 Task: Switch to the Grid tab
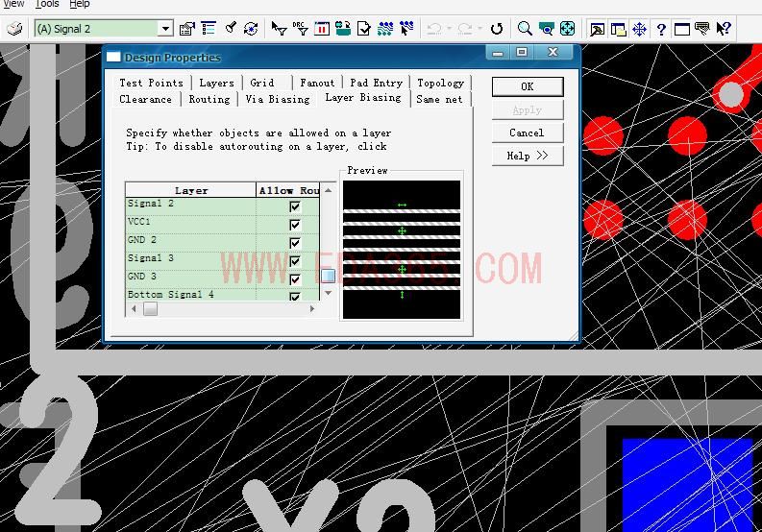262,84
